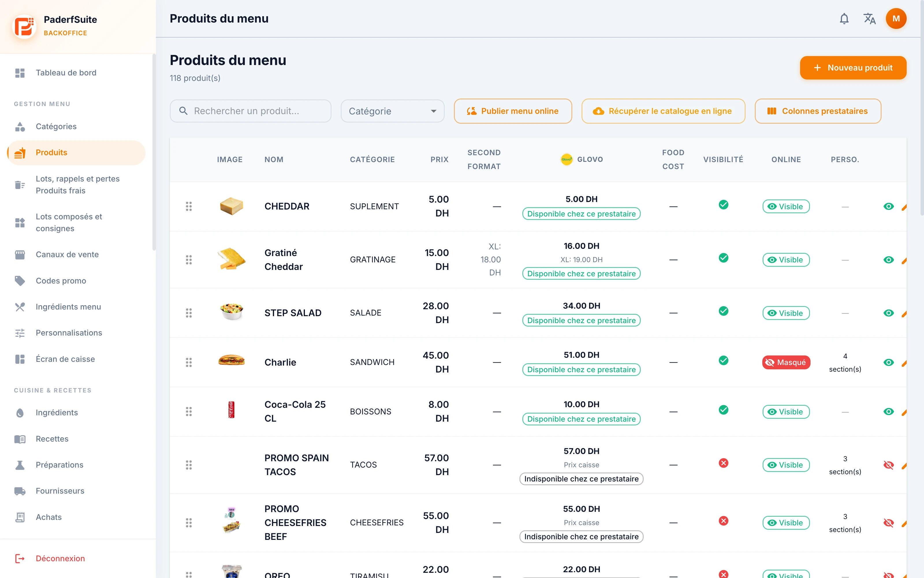
Task: Open language translation selector
Action: tap(869, 18)
